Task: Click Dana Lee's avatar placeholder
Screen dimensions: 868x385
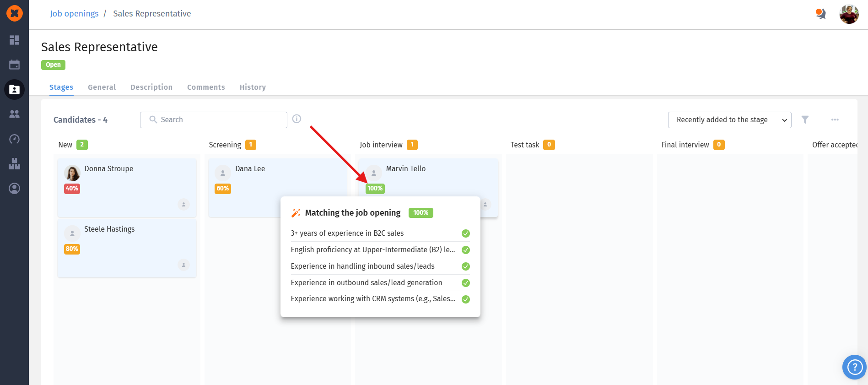Action: coord(223,173)
